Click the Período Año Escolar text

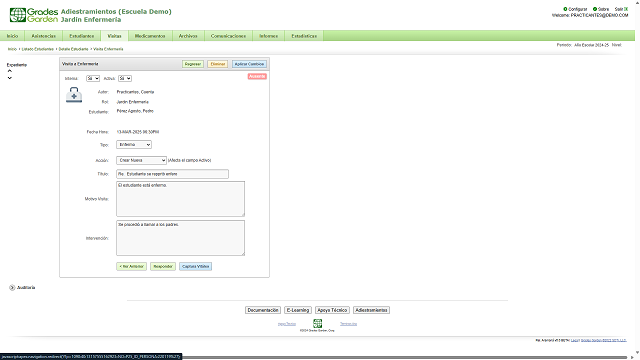583,45
